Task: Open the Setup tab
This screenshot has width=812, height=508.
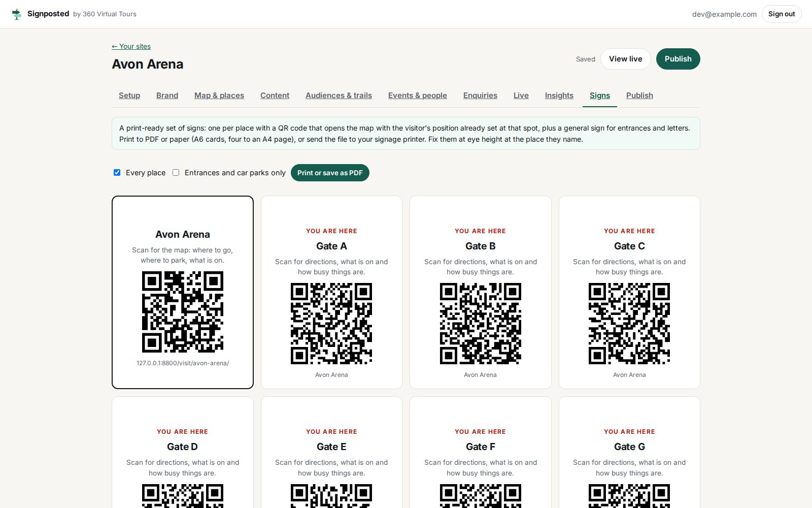Action: (x=129, y=96)
